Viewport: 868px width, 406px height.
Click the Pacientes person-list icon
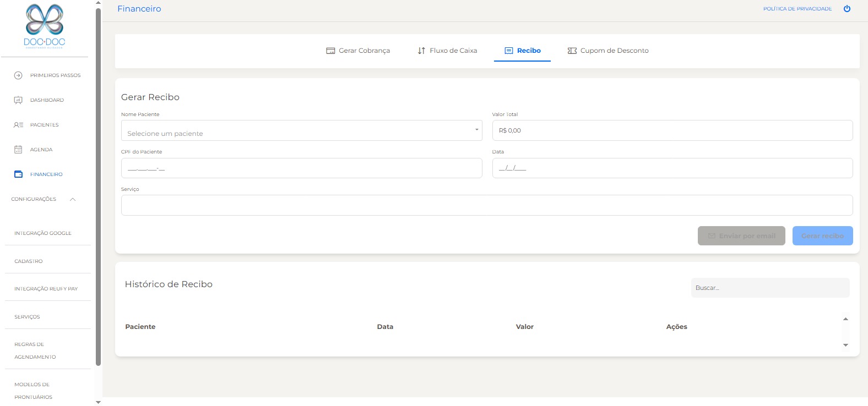pyautogui.click(x=18, y=125)
